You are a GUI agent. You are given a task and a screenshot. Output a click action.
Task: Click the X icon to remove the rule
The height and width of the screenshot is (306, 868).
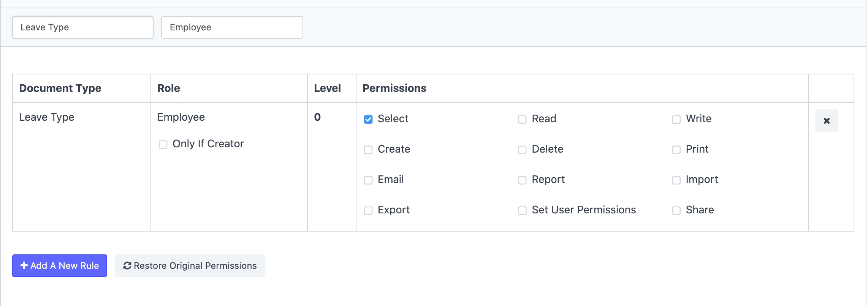click(x=826, y=121)
